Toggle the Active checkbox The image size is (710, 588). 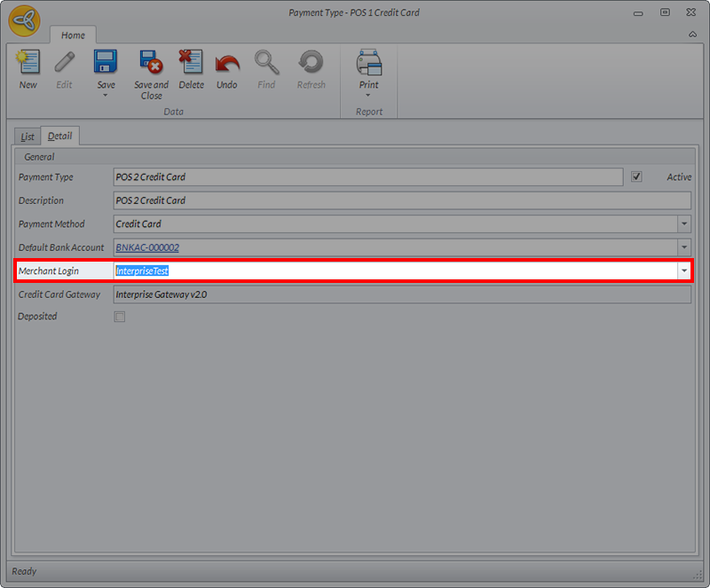(x=636, y=176)
